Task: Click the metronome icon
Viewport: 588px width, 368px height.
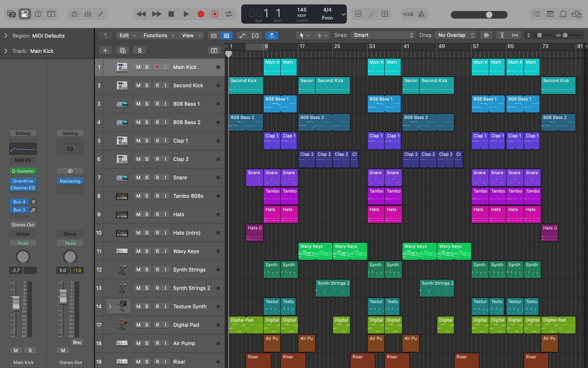Action: click(x=421, y=14)
